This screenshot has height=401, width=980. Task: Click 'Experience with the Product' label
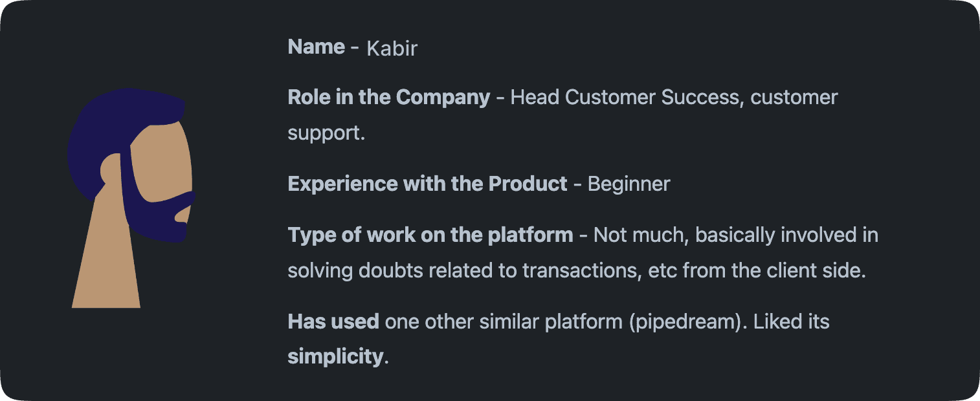tap(427, 184)
